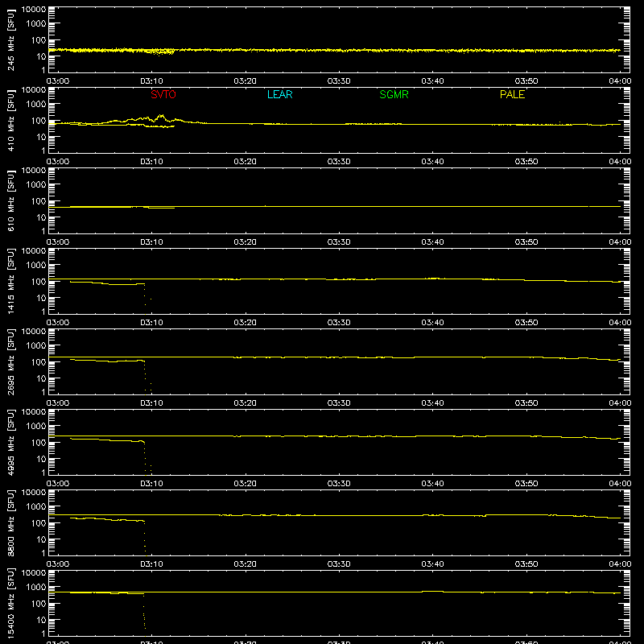Select the "4995 MHz [SFU]" axis title
This screenshot has width=644, height=644.
11,442
